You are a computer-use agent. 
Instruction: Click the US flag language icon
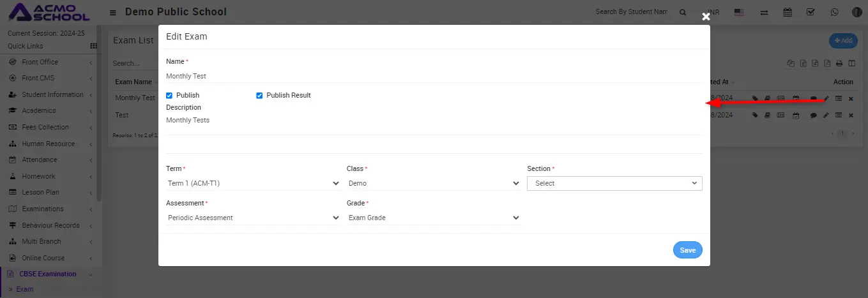point(740,12)
